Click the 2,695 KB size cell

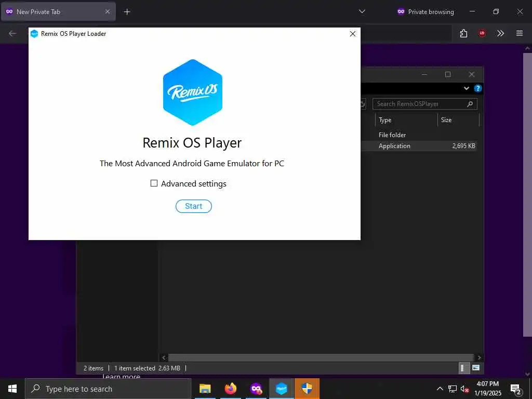[x=463, y=146]
